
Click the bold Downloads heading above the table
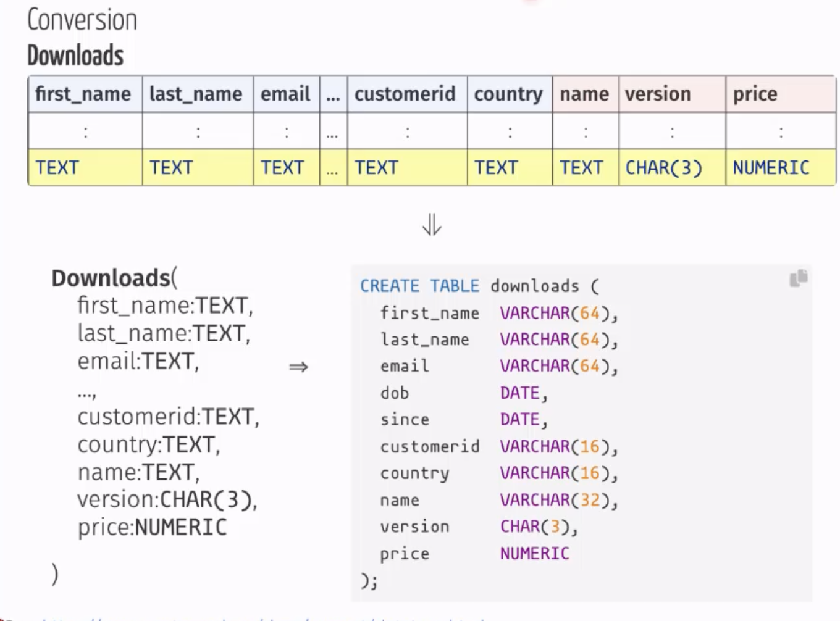coord(75,56)
